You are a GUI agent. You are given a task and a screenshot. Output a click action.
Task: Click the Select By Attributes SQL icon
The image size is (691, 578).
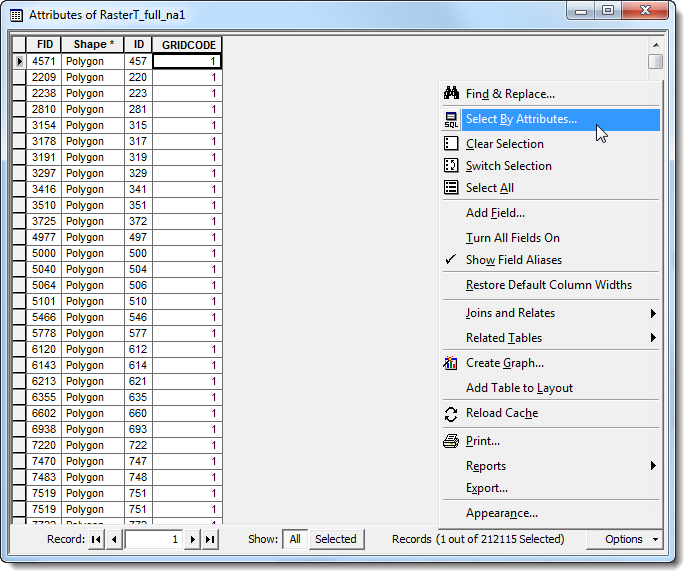point(450,119)
